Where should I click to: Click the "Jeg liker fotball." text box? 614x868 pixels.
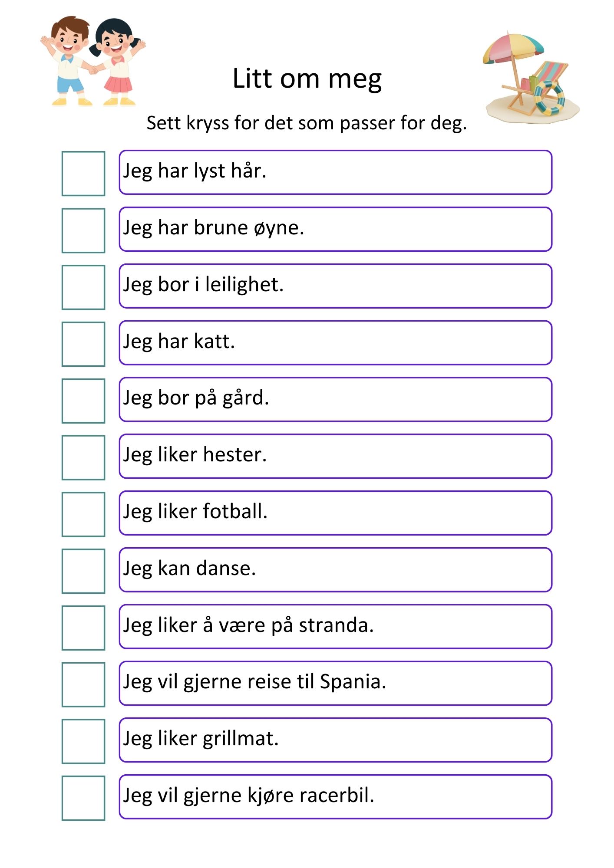click(336, 513)
